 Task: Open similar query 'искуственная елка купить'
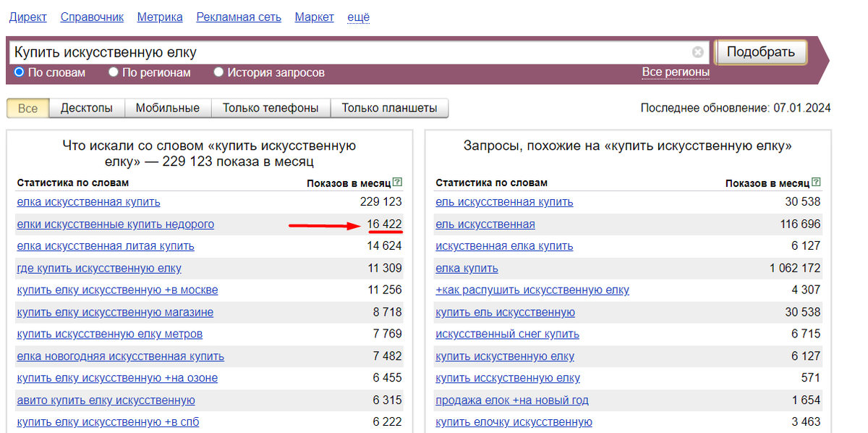click(x=504, y=246)
